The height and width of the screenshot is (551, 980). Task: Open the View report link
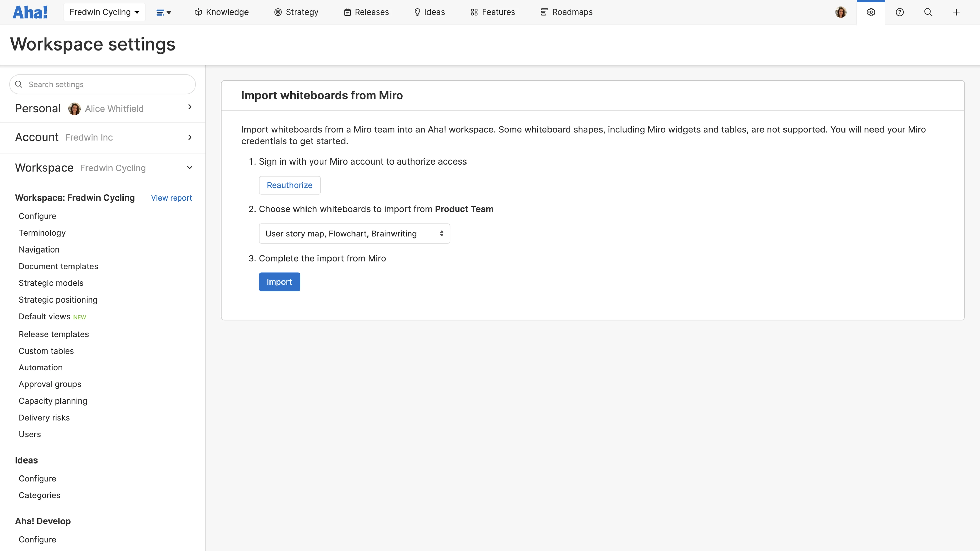(171, 198)
